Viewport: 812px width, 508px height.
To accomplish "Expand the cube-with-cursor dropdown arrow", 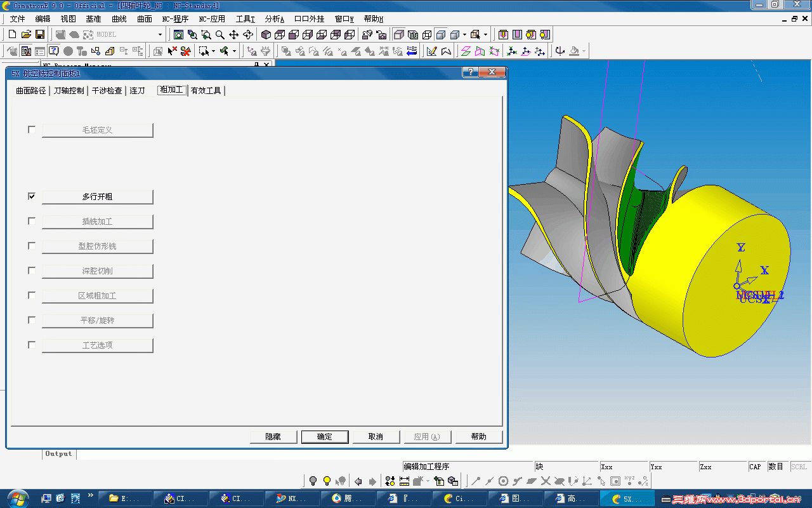I will 485,34.
